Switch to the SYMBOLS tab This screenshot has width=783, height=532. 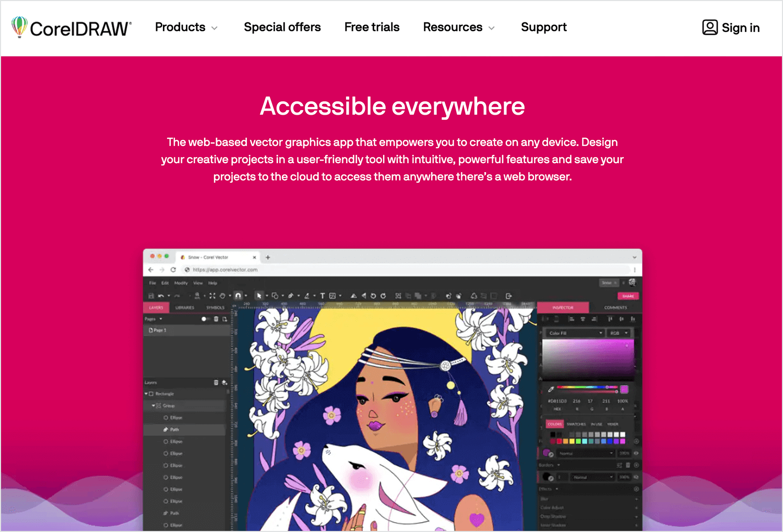[x=215, y=307]
